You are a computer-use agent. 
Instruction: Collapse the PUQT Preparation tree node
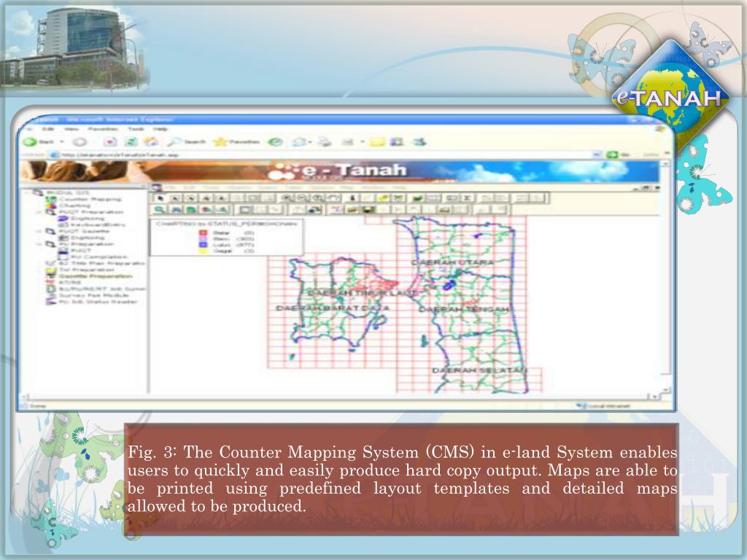point(40,212)
